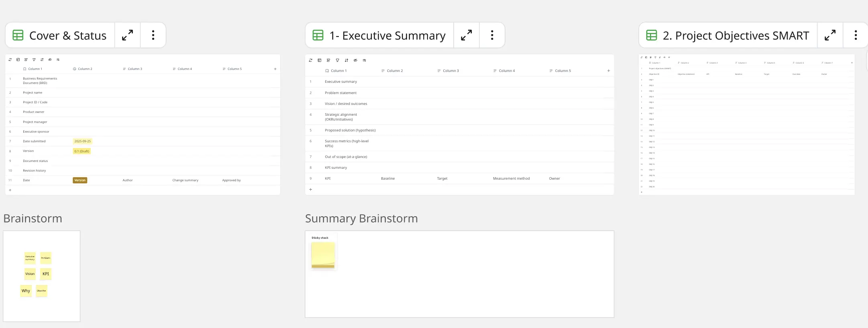Add new row in Executive Summary table
This screenshot has width=868, height=328.
310,189
